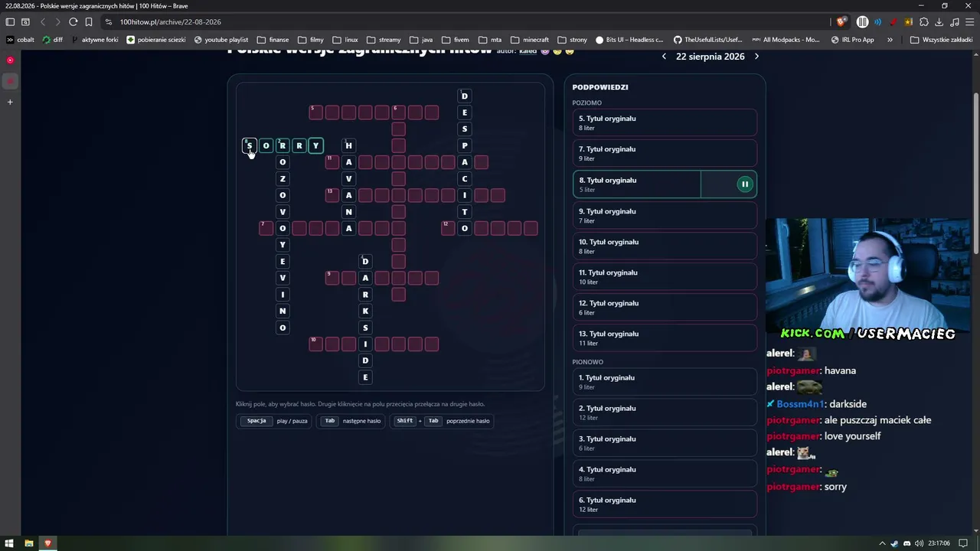Open the filmy bookmarks folder
Screen dimensions: 980x551
tap(311, 40)
